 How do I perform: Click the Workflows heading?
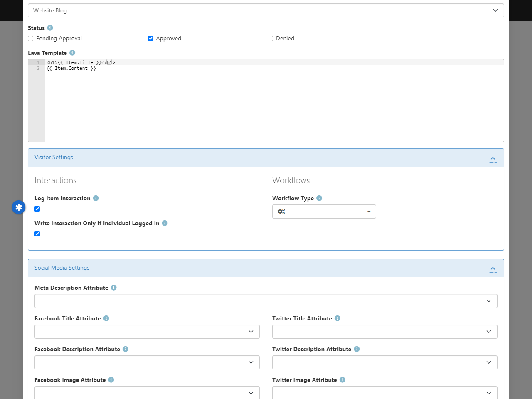(291, 180)
